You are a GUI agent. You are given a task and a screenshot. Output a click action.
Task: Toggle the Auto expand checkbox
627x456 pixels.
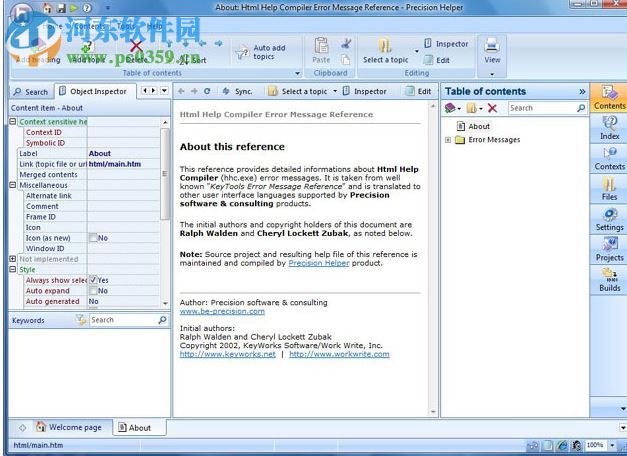[93, 291]
